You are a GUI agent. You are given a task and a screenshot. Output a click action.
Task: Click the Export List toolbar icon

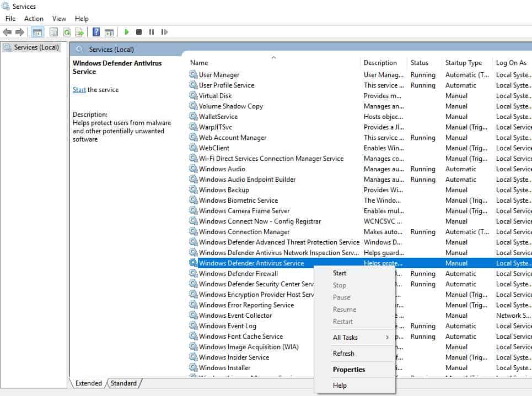click(x=79, y=32)
